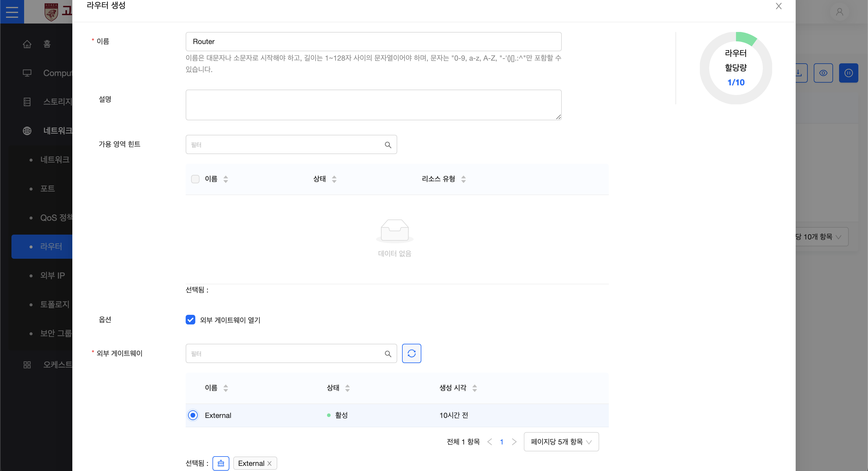The height and width of the screenshot is (471, 868).
Task: Sort the availability zone table by 리소스 유형
Action: (x=463, y=179)
